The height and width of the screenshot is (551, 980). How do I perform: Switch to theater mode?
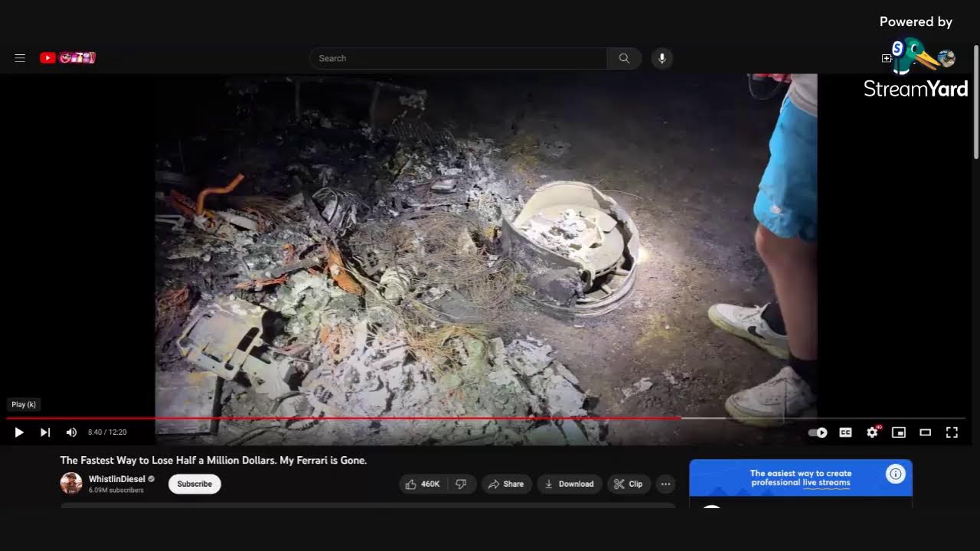tap(925, 432)
